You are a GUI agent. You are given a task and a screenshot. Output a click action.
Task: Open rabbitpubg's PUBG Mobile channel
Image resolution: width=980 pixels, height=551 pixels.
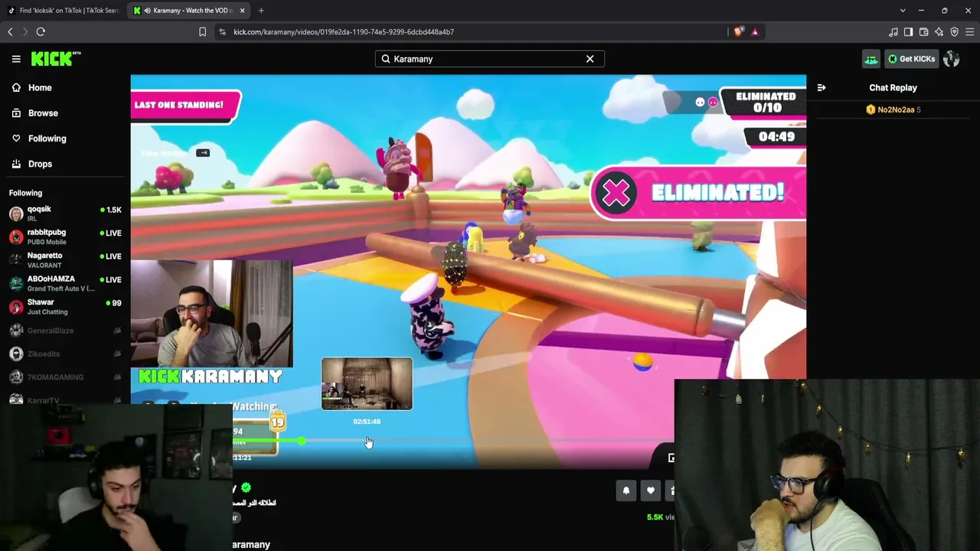[x=65, y=236]
